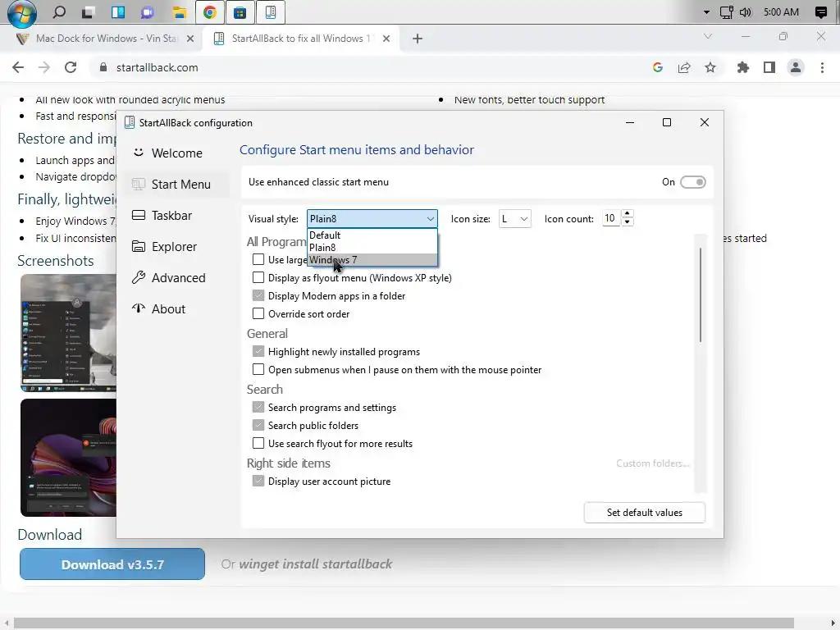Toggle Search programs and settings checkbox
The image size is (840, 630).
click(x=258, y=407)
